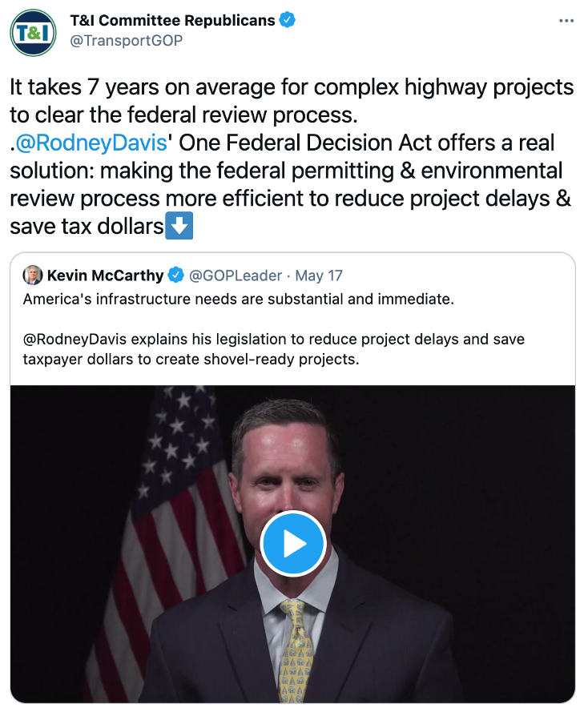The image size is (588, 716).
Task: Open the May 17 timestamp
Action: pos(319,276)
